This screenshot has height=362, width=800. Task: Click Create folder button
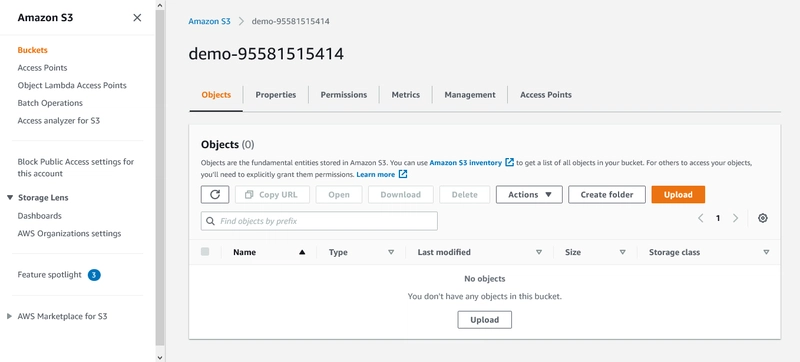[607, 195]
